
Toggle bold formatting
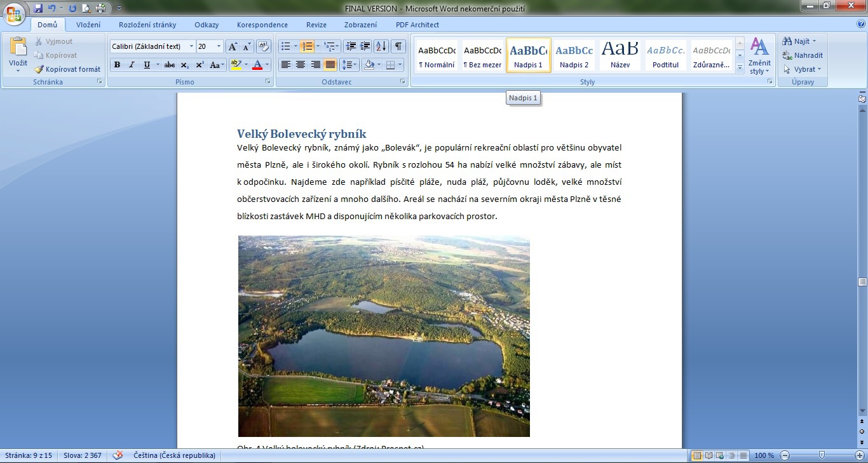[x=117, y=65]
